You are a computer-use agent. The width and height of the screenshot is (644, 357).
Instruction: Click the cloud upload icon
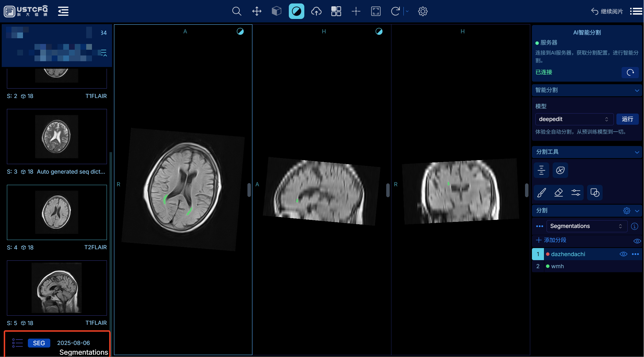pyautogui.click(x=316, y=11)
